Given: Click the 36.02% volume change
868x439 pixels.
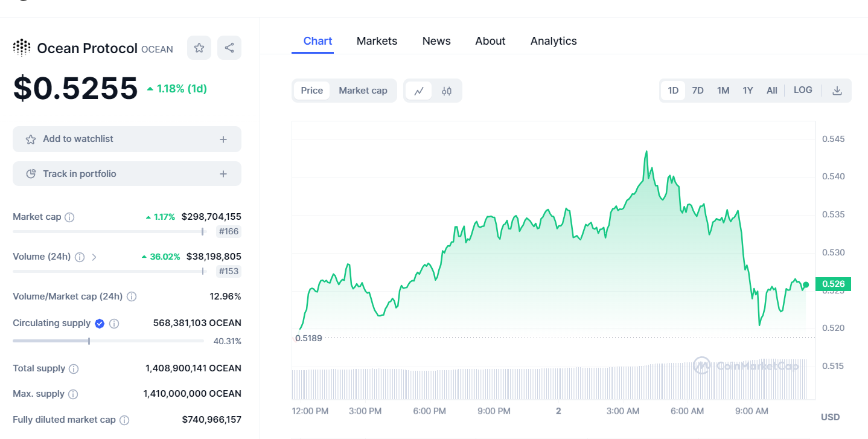Looking at the screenshot, I should coord(161,257).
